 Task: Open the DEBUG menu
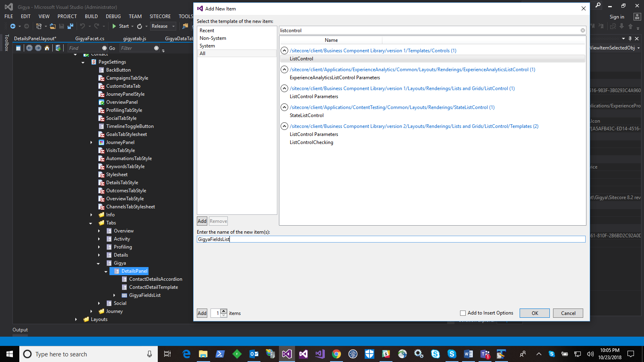113,16
